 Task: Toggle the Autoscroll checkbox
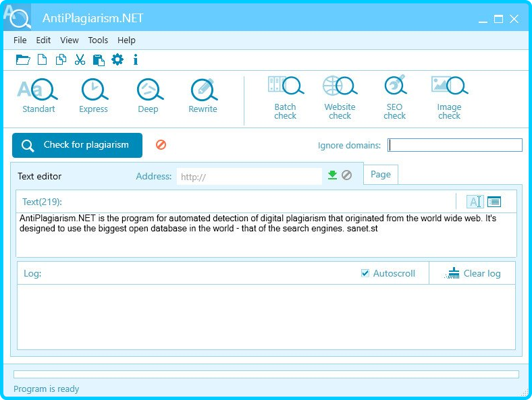365,273
